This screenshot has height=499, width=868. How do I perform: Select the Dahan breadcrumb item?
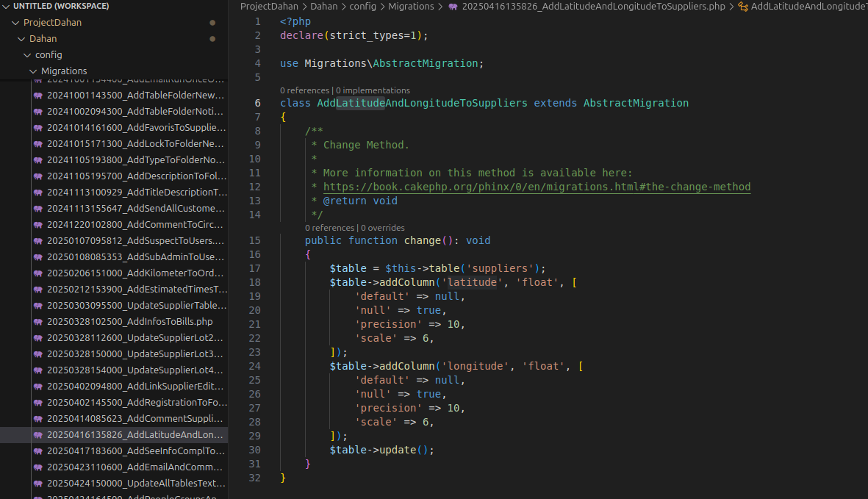click(x=323, y=7)
